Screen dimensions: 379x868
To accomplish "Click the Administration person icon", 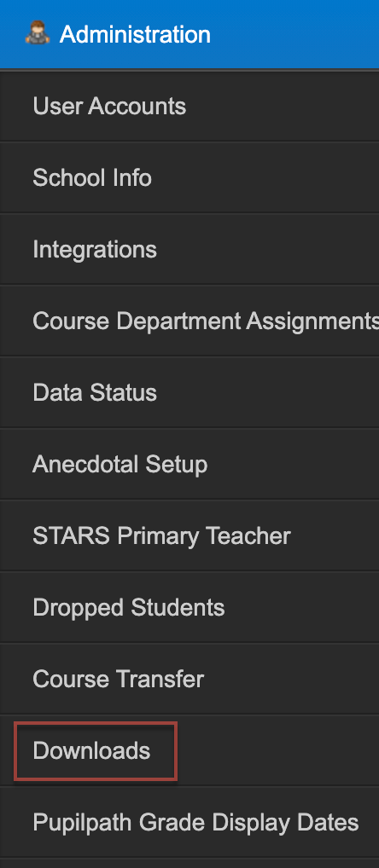I will 38,32.
